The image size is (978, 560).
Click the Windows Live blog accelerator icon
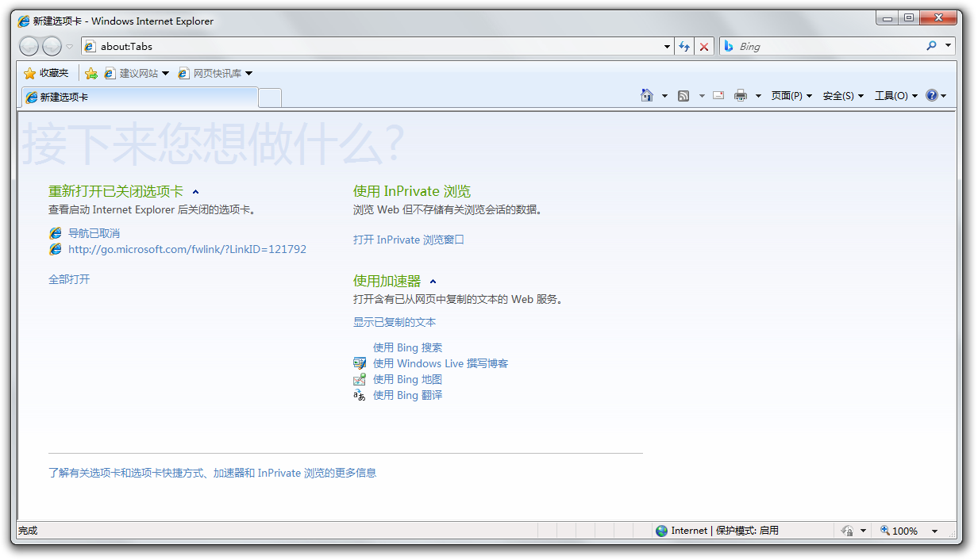[360, 363]
